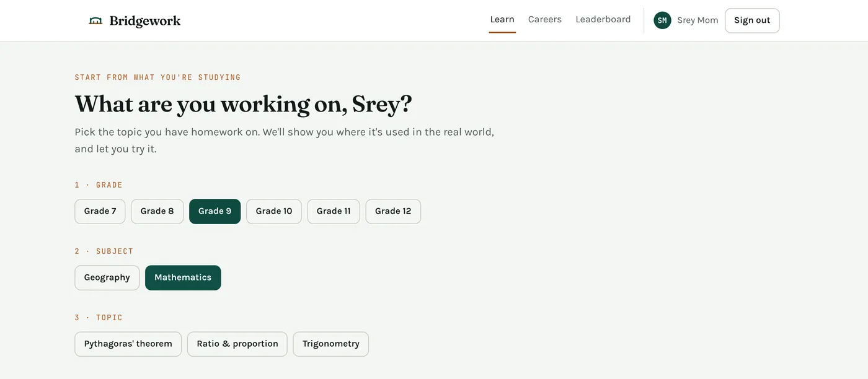Select Geography as the subject
Image resolution: width=868 pixels, height=379 pixels.
click(x=107, y=277)
